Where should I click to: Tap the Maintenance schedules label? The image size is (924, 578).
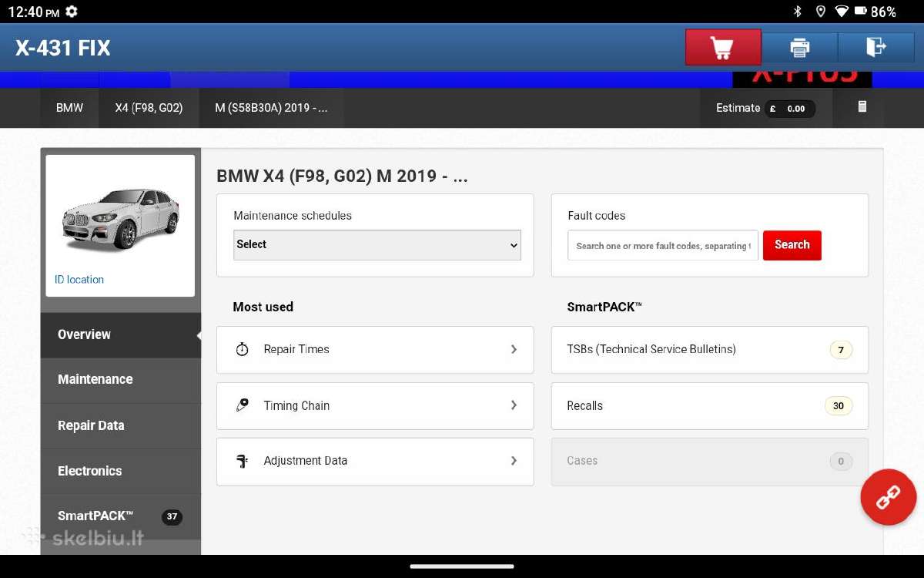coord(293,216)
